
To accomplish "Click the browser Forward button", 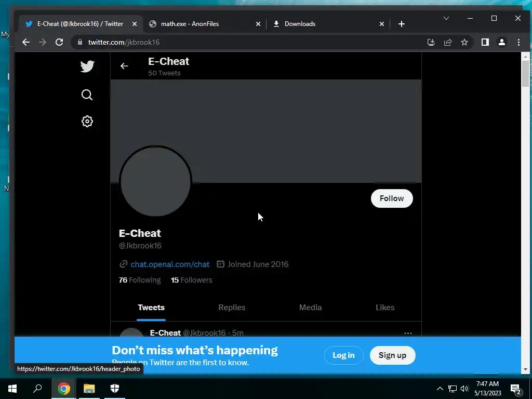I will pos(43,42).
